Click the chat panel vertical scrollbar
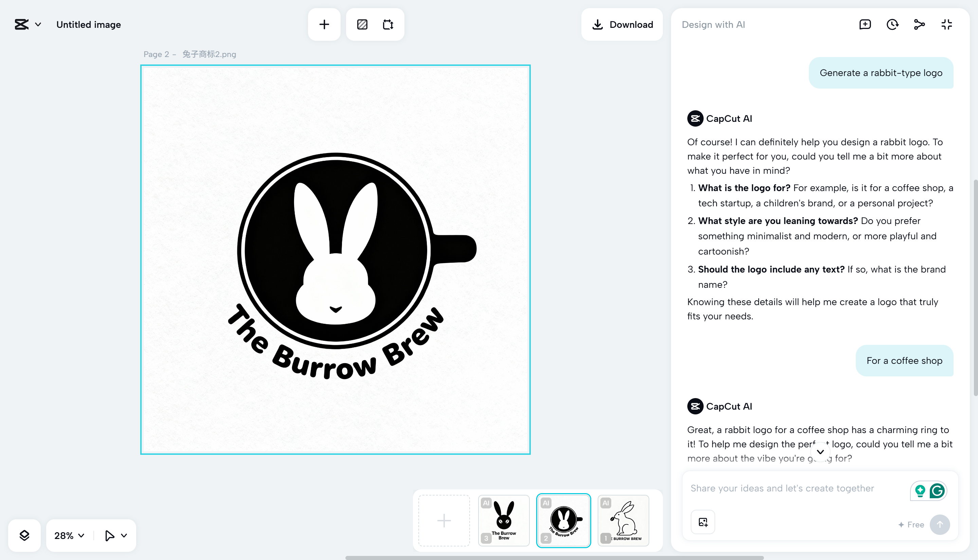Screen dimensions: 978x560 click(x=975, y=288)
